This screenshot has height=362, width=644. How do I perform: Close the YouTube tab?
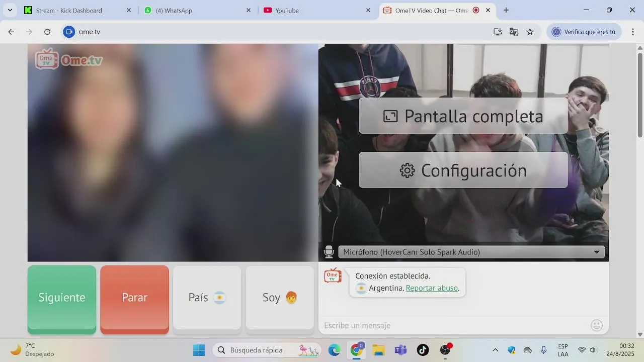tap(368, 10)
